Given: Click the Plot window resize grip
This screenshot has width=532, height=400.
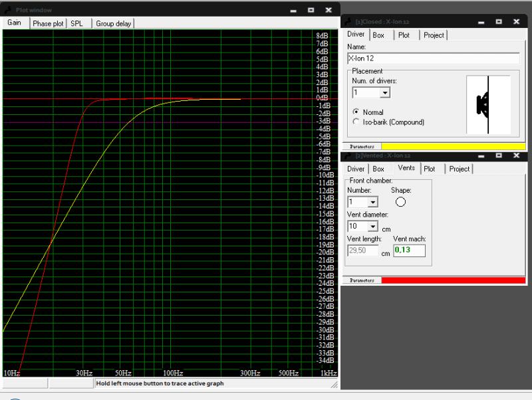Looking at the screenshot, I should pos(334,385).
